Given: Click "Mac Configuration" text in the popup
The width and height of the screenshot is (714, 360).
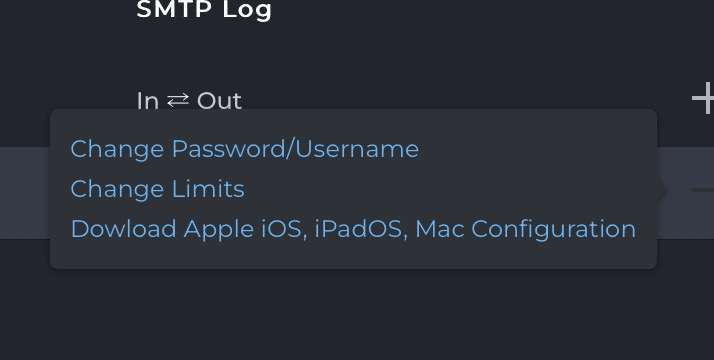Looking at the screenshot, I should coord(525,228).
